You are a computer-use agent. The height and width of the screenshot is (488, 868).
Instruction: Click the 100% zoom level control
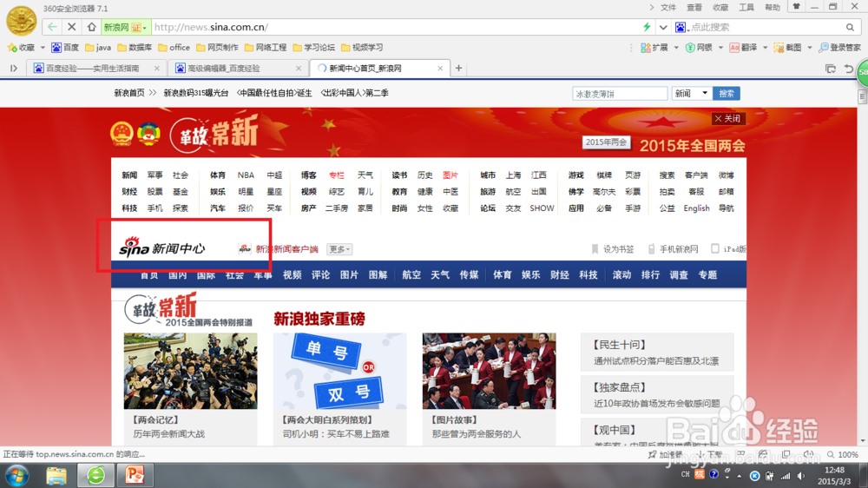point(843,454)
